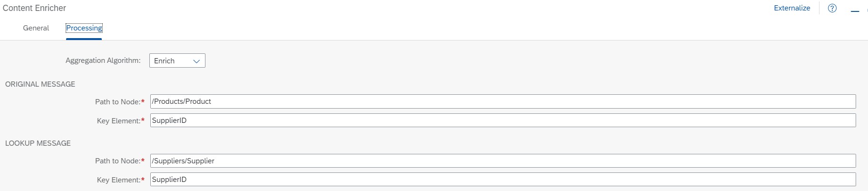Screen dimensions: 868x191
Task: Open the Enrich aggregation algorithm combo box
Action: coord(177,60)
